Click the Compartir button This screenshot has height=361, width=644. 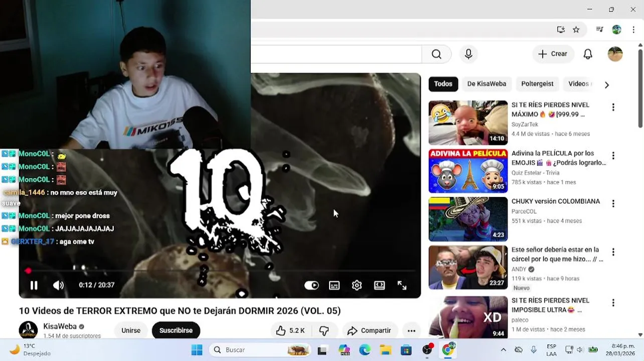(369, 330)
